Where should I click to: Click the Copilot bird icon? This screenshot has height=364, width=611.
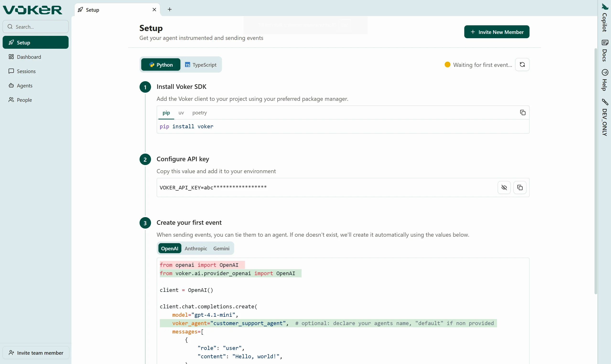pyautogui.click(x=605, y=7)
